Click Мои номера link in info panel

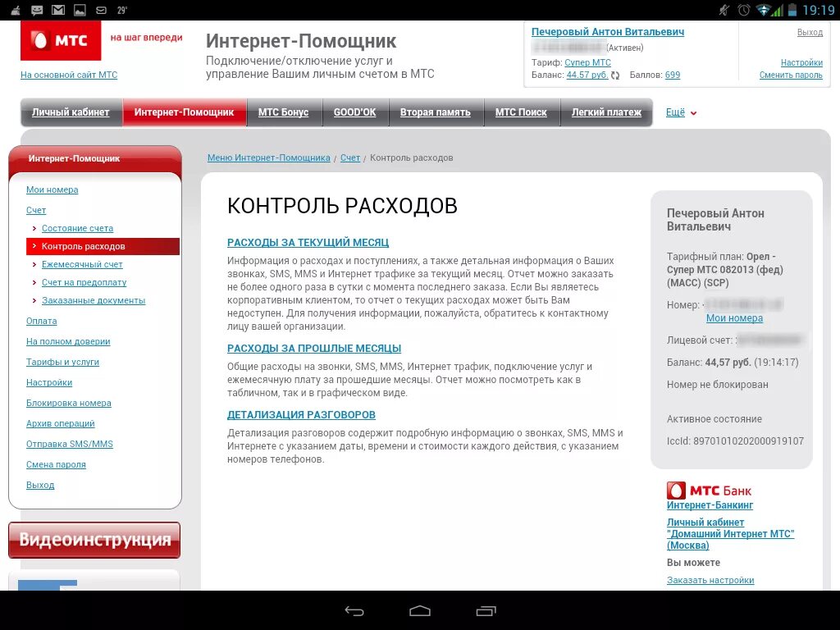tap(734, 318)
